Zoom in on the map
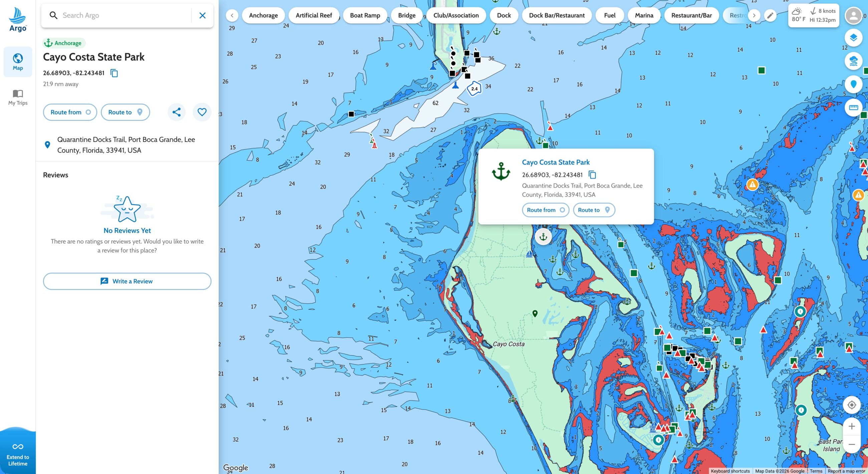This screenshot has height=474, width=868. (x=852, y=427)
